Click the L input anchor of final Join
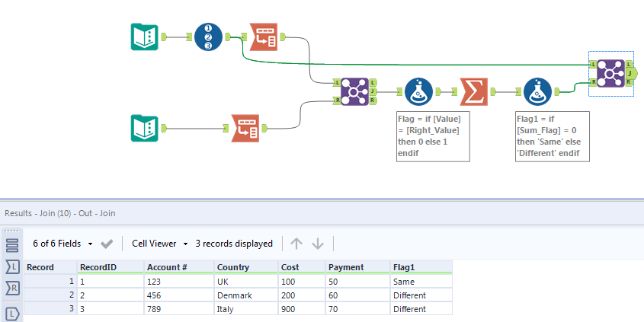The width and height of the screenshot is (644, 322). [x=592, y=65]
